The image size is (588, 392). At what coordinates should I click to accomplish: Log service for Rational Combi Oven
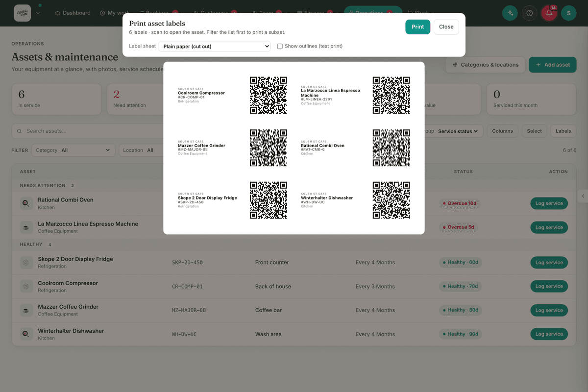coord(549,203)
